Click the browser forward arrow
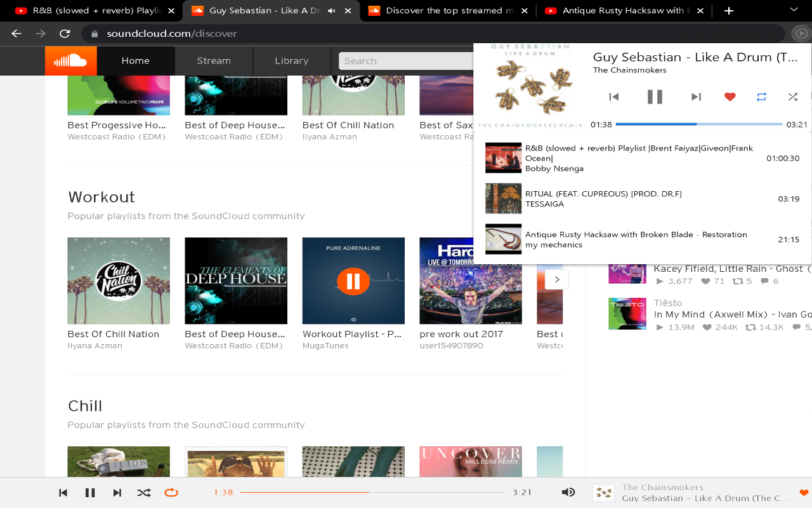 coord(41,34)
